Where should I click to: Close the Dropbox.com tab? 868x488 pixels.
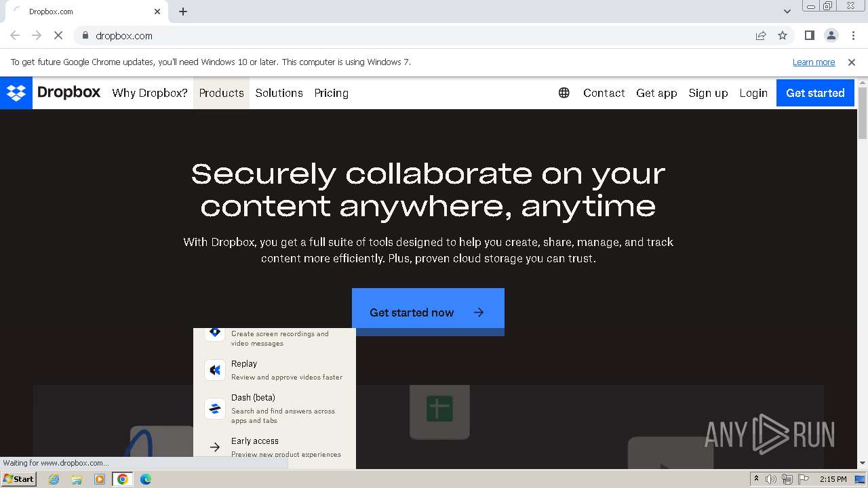coord(157,12)
